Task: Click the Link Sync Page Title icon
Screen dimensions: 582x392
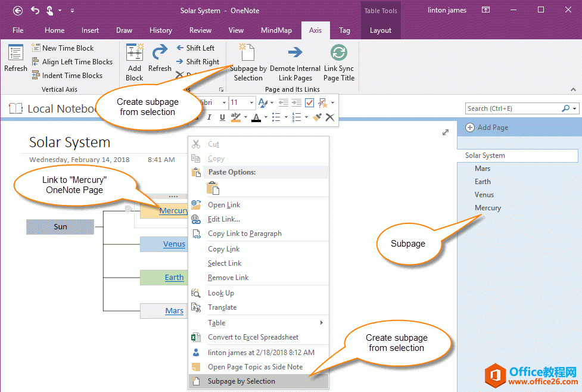Action: [338, 52]
